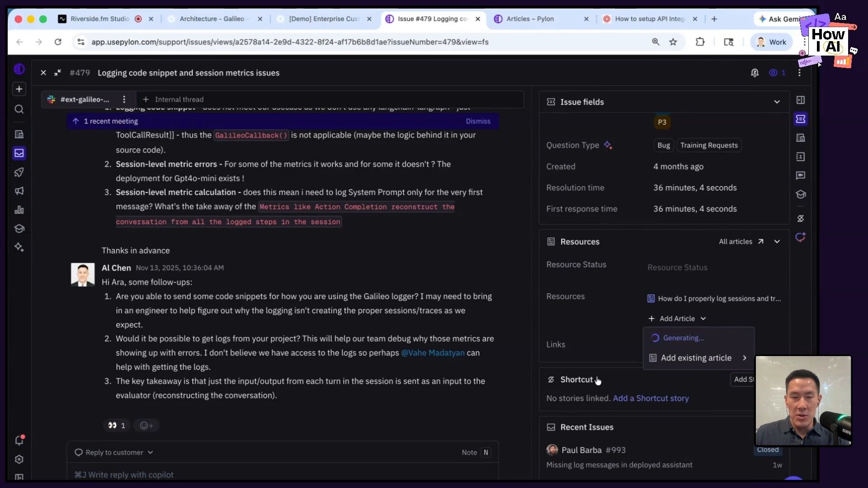
Task: Open the Add Article dropdown
Action: [x=677, y=319]
